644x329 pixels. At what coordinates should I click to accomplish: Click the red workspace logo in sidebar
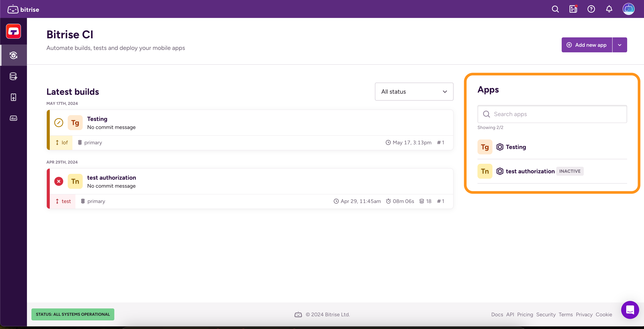coord(13,31)
